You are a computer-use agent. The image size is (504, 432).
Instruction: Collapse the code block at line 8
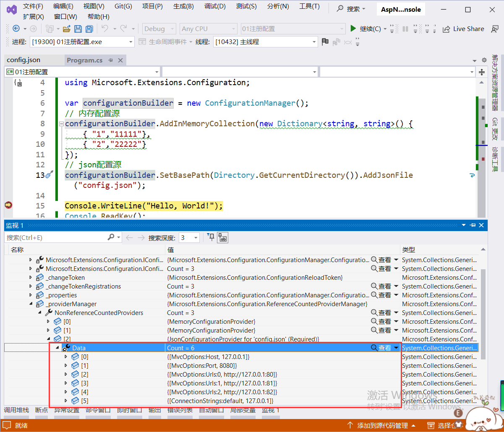tap(61, 124)
